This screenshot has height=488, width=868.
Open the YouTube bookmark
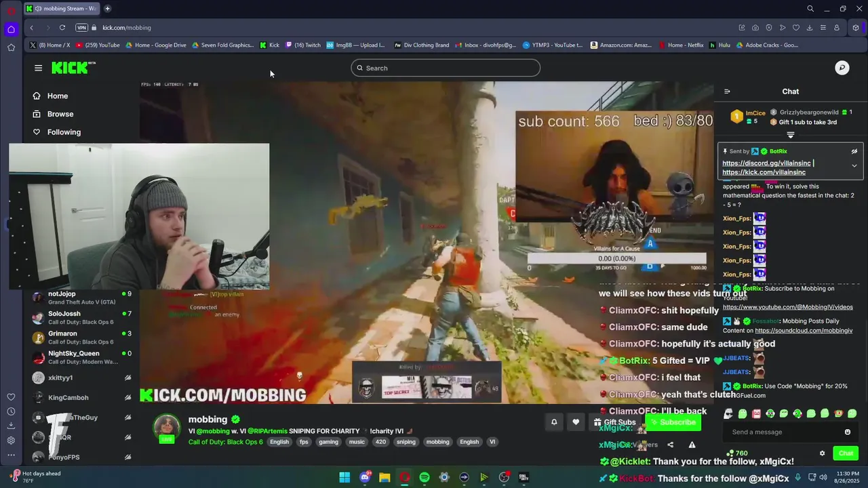98,45
